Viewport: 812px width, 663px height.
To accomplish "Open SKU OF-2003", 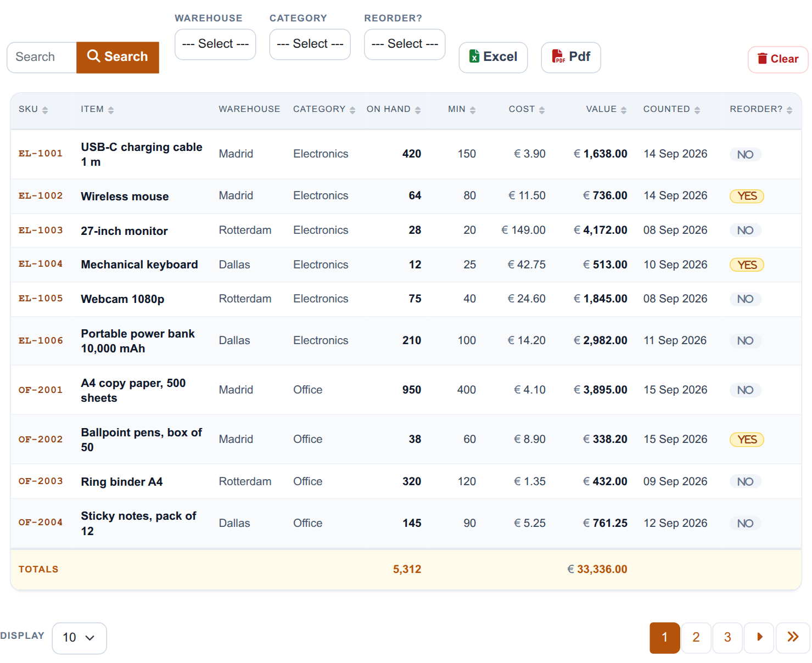I will 41,481.
